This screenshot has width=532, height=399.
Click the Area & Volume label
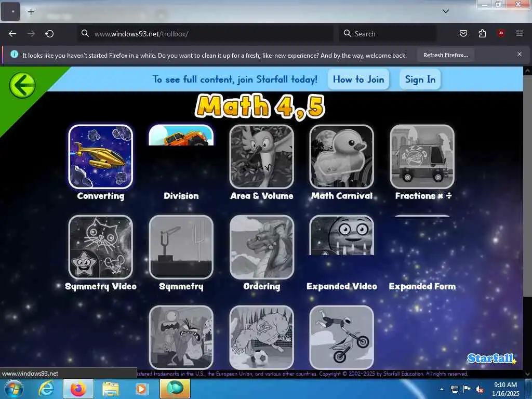click(262, 196)
